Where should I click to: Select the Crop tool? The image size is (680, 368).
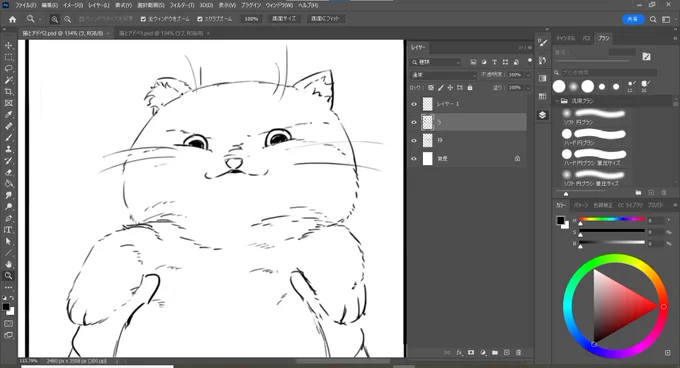[8, 91]
